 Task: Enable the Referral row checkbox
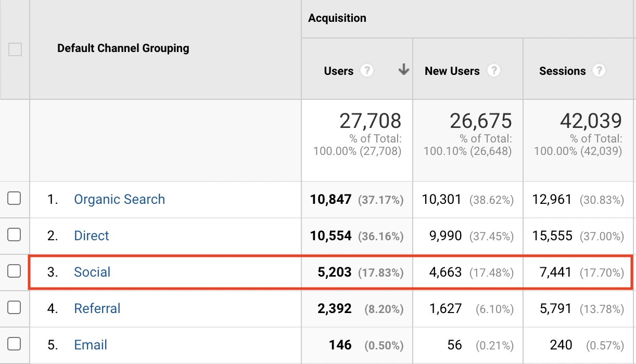tap(14, 307)
